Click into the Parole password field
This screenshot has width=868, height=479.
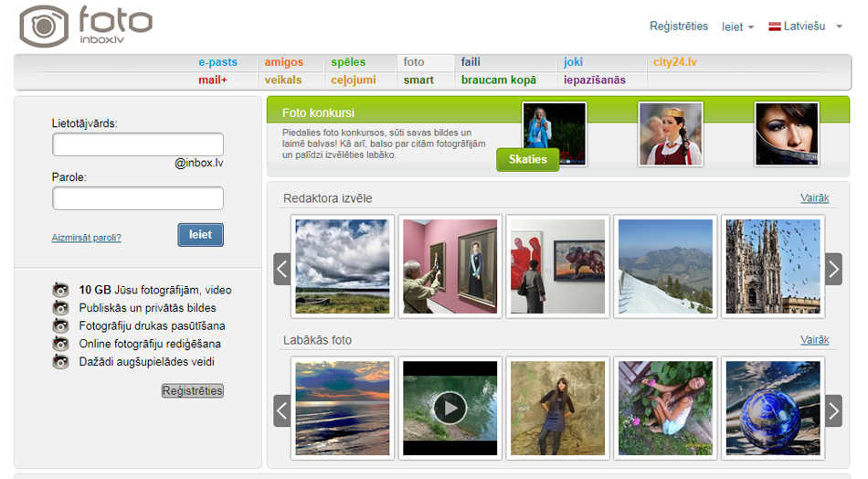pyautogui.click(x=138, y=198)
